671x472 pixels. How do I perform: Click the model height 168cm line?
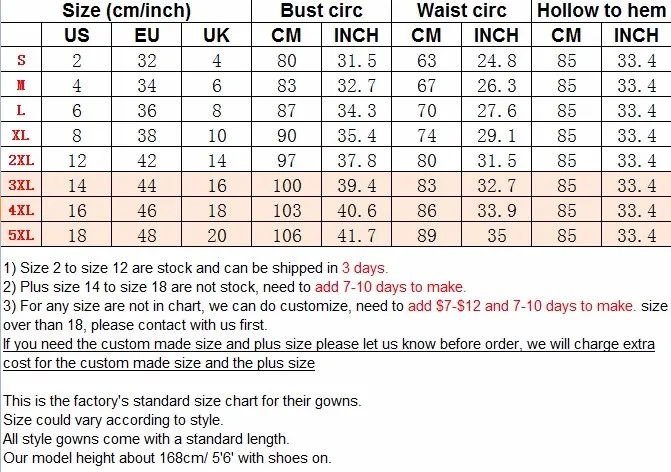click(167, 458)
